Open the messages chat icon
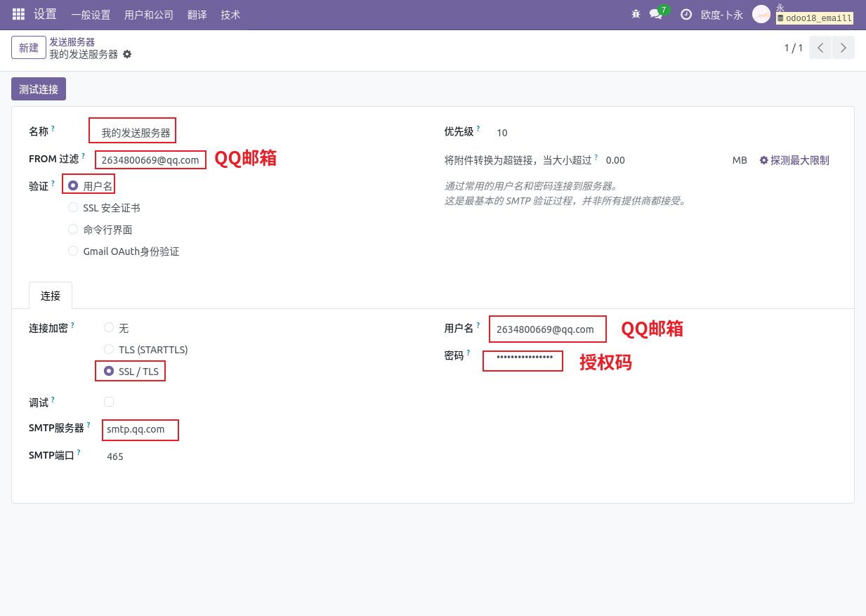 (x=656, y=14)
